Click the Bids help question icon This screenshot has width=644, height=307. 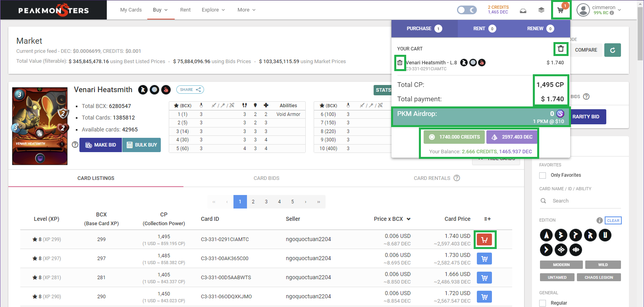586,97
